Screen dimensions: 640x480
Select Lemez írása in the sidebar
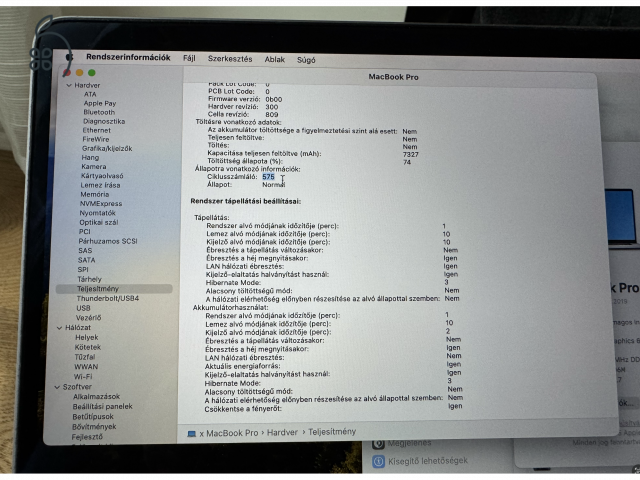point(100,185)
